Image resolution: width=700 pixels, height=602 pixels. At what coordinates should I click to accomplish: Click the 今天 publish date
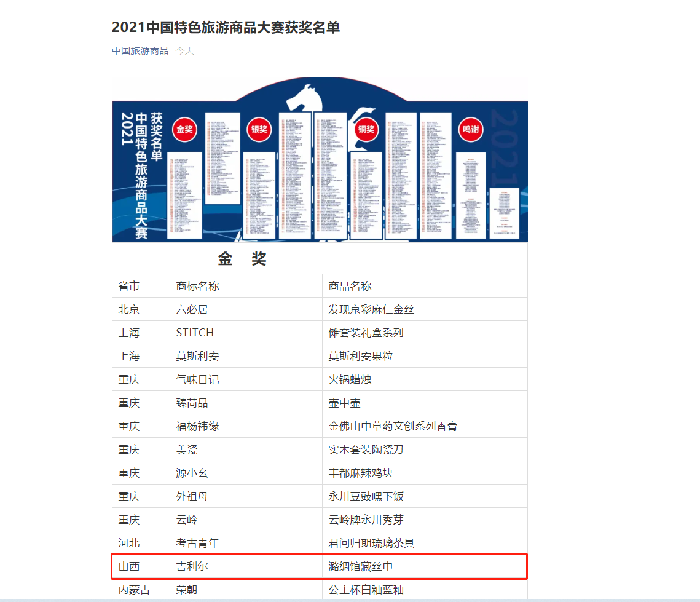(185, 51)
